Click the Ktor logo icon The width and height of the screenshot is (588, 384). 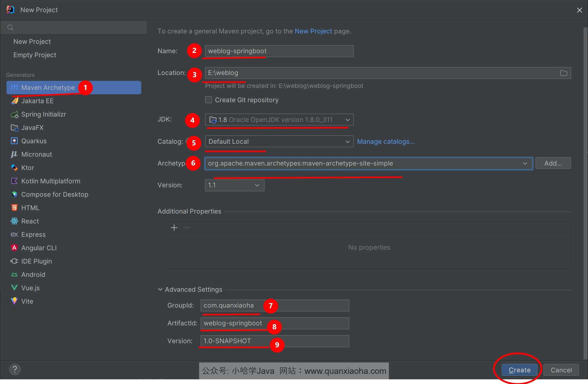(15, 168)
